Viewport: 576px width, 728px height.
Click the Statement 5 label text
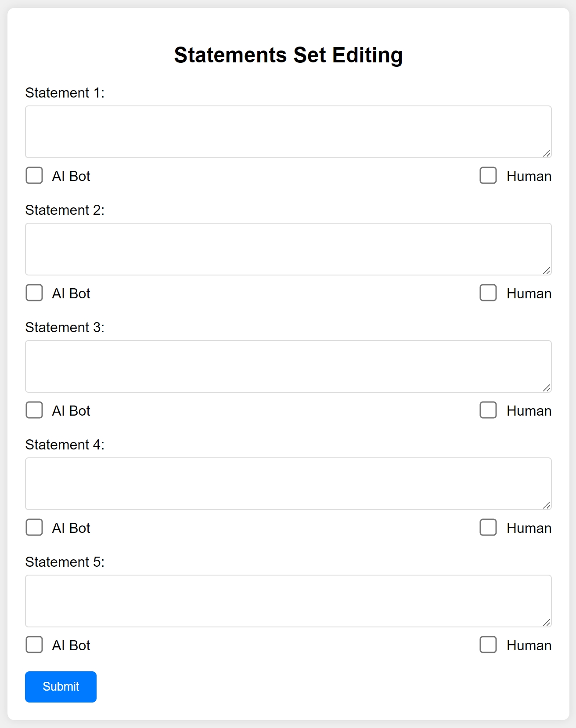(64, 562)
